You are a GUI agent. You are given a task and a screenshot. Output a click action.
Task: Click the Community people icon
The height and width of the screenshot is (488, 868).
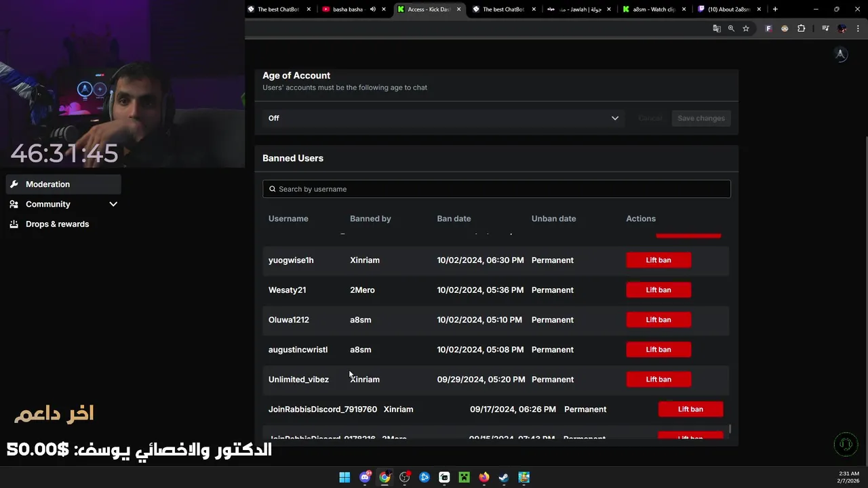click(x=14, y=204)
